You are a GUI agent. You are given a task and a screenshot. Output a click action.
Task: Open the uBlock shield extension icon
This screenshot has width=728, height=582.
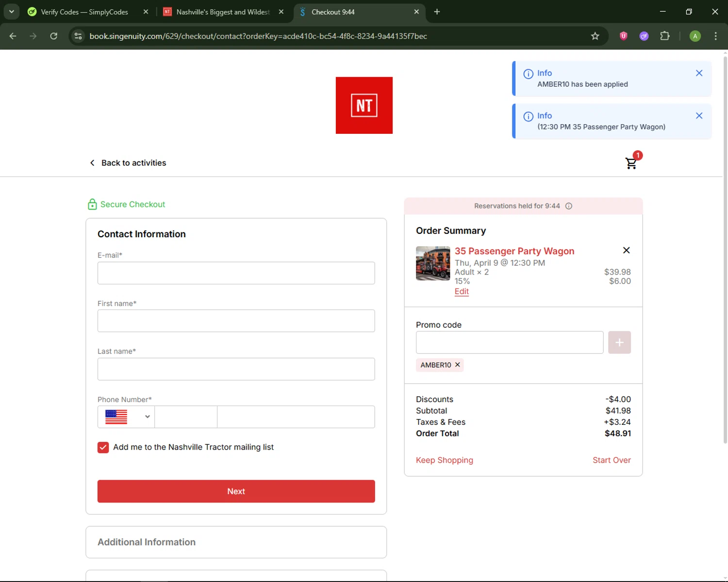coord(624,36)
